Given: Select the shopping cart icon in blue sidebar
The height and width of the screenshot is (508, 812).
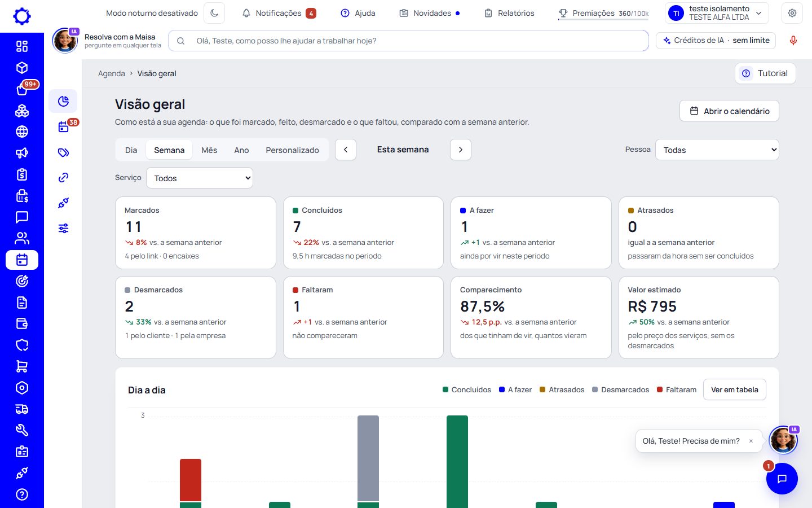Looking at the screenshot, I should (22, 366).
